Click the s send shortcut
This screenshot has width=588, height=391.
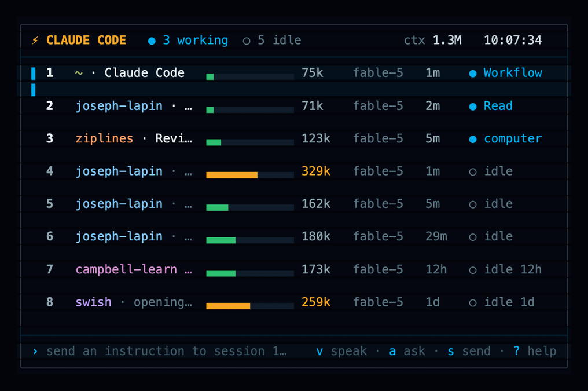[469, 351]
